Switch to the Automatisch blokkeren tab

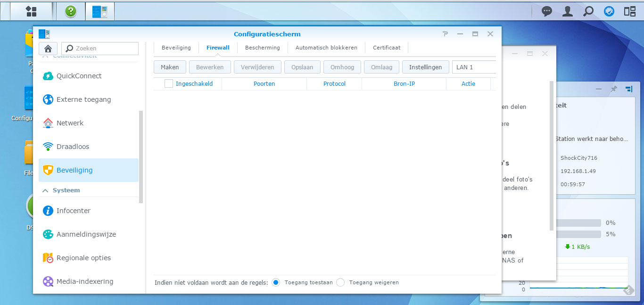326,48
